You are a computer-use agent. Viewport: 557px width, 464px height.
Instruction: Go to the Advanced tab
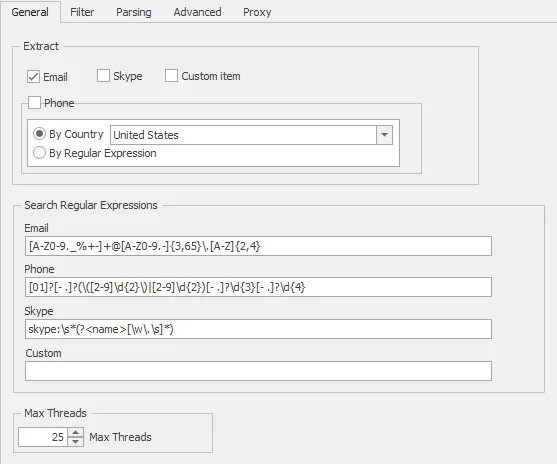(x=198, y=12)
